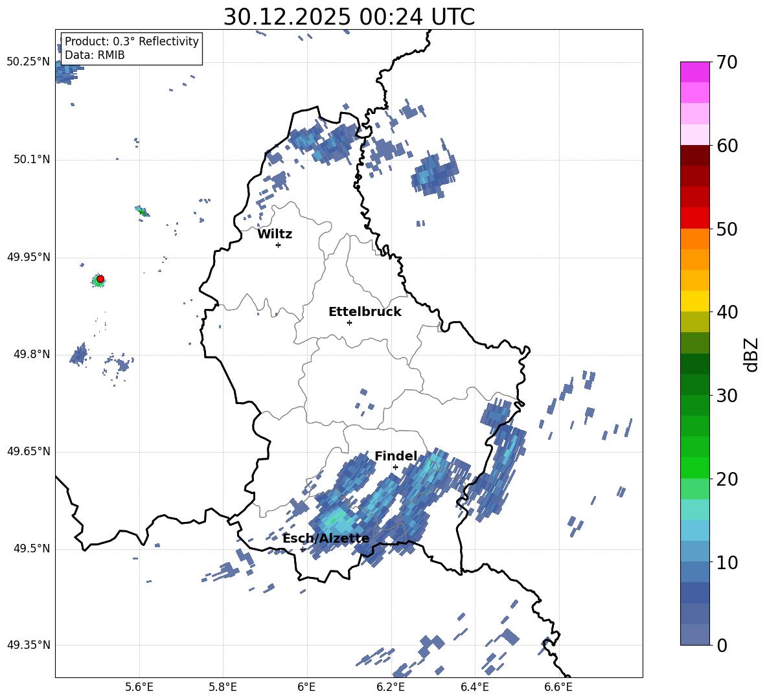Pick the slate blue colorbar band above the 0 tick
Viewport: 767px width, 700px height.
694,635
